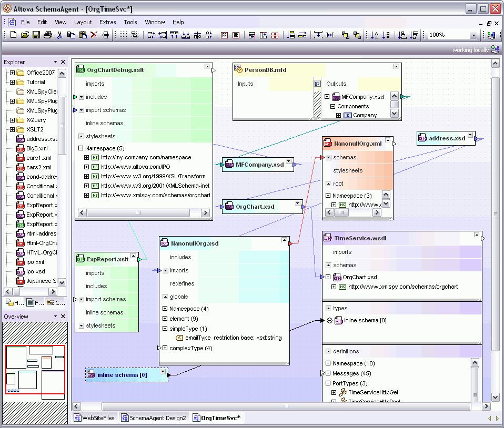
Task: Expand Messages (45) in TimeService.wsdl
Action: [x=328, y=373]
